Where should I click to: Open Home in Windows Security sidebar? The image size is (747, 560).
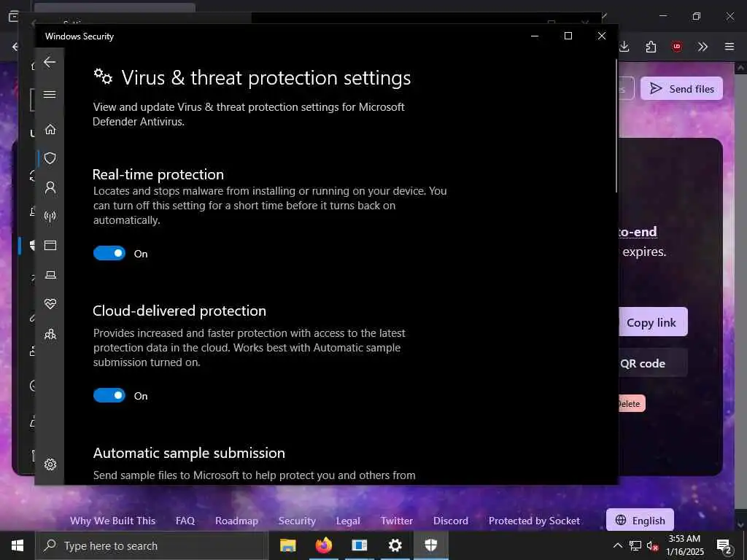coord(50,130)
